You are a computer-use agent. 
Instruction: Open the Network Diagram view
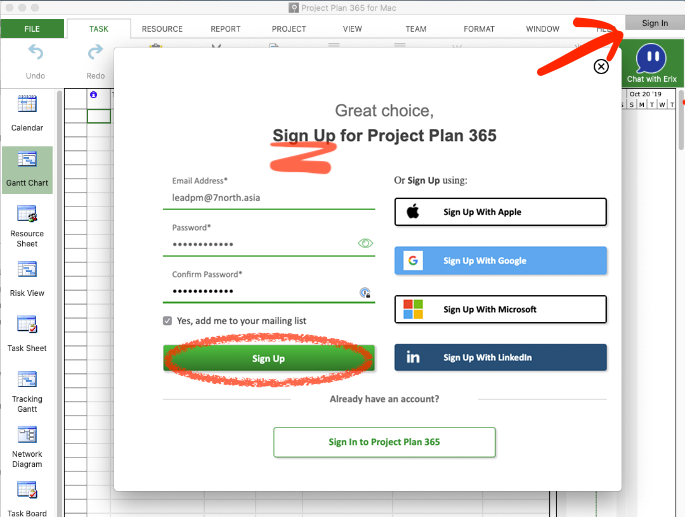pyautogui.click(x=27, y=447)
